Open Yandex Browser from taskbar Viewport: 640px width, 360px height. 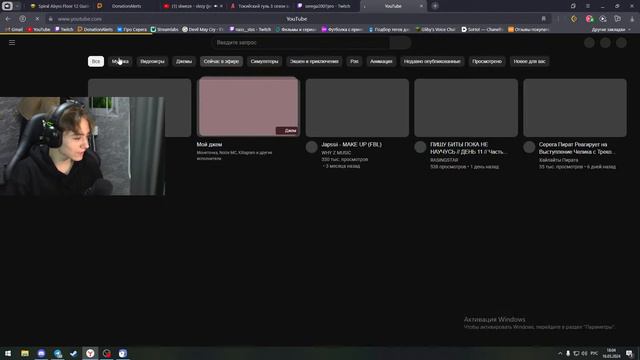tap(90, 353)
